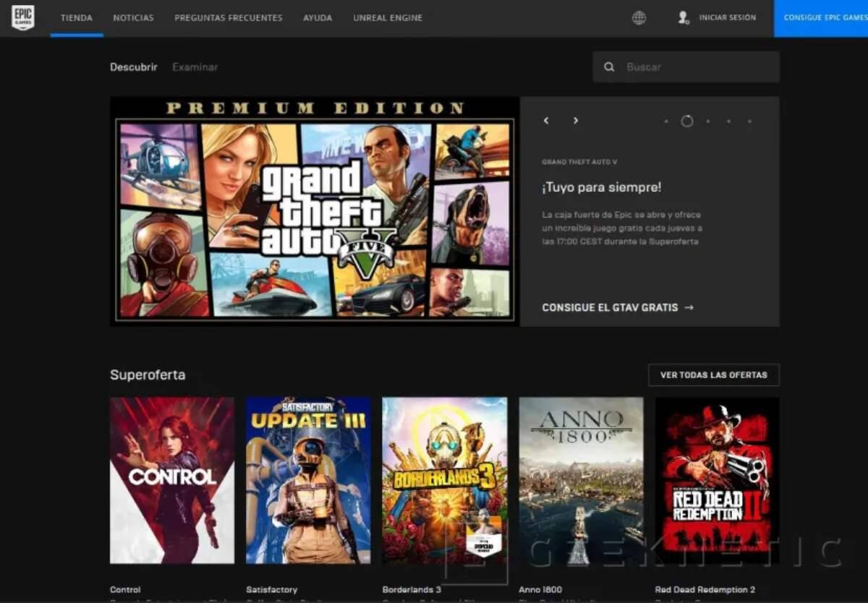The height and width of the screenshot is (603, 868).
Task: Switch to the Examinar tab
Action: click(x=195, y=67)
